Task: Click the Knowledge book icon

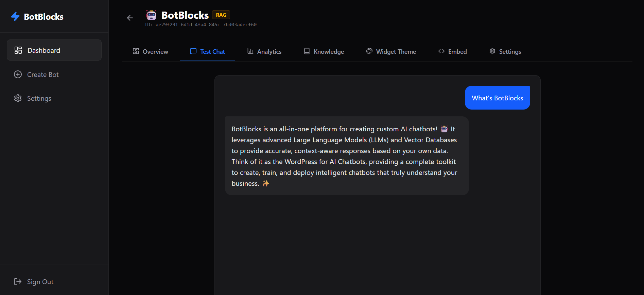Action: [x=307, y=51]
